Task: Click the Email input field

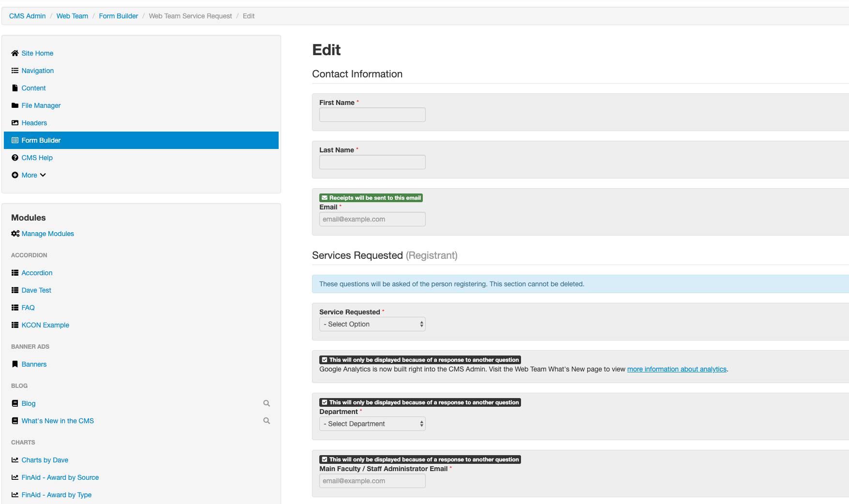Action: tap(372, 219)
